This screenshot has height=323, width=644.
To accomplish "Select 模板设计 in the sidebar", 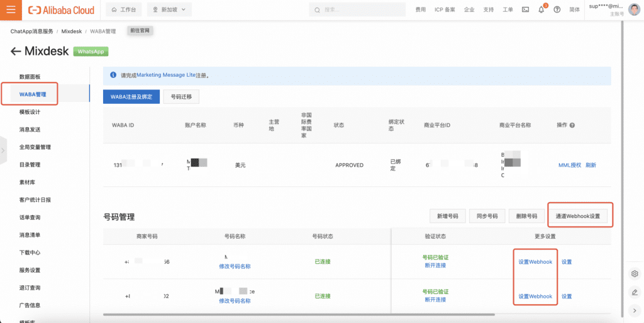I will pyautogui.click(x=30, y=112).
